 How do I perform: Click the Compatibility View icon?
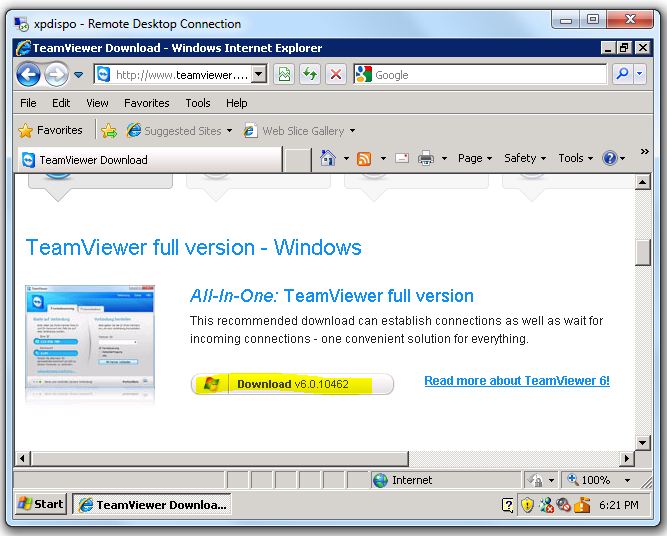pos(284,74)
